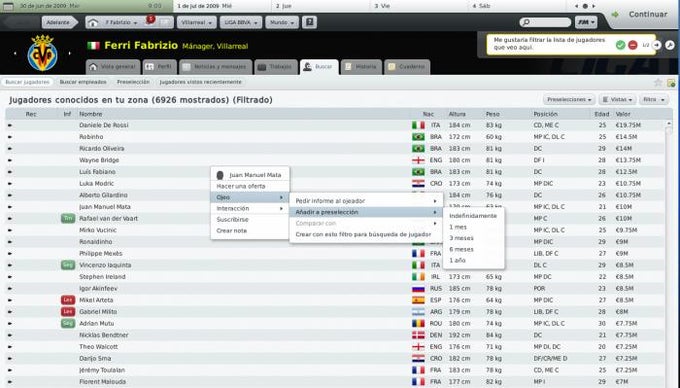Screen dimensions: 680x388
Task: Click the Seg badge next to Vincenzo Iaquinta
Action: tap(68, 265)
